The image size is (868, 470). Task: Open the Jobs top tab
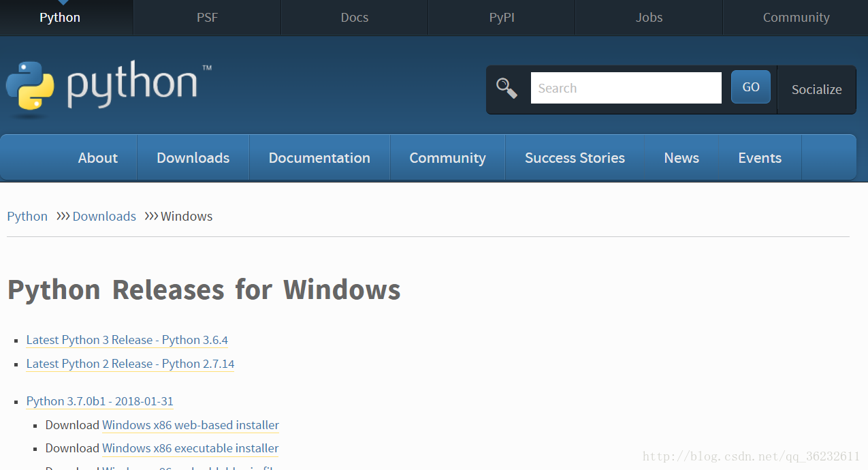tap(649, 18)
